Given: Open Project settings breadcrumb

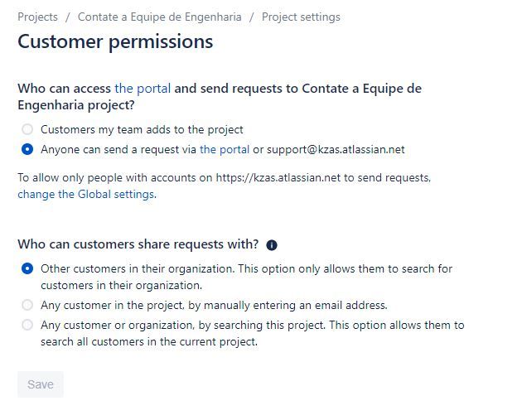Looking at the screenshot, I should pos(301,17).
